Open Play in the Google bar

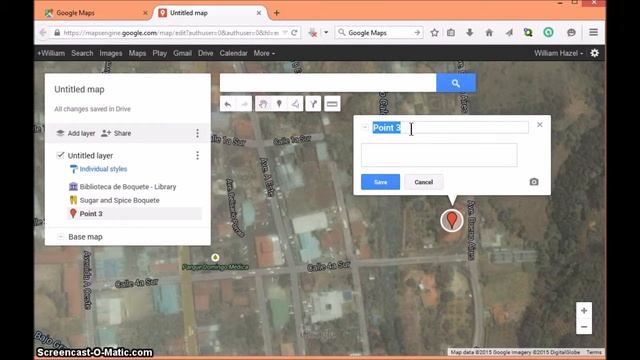click(160, 53)
